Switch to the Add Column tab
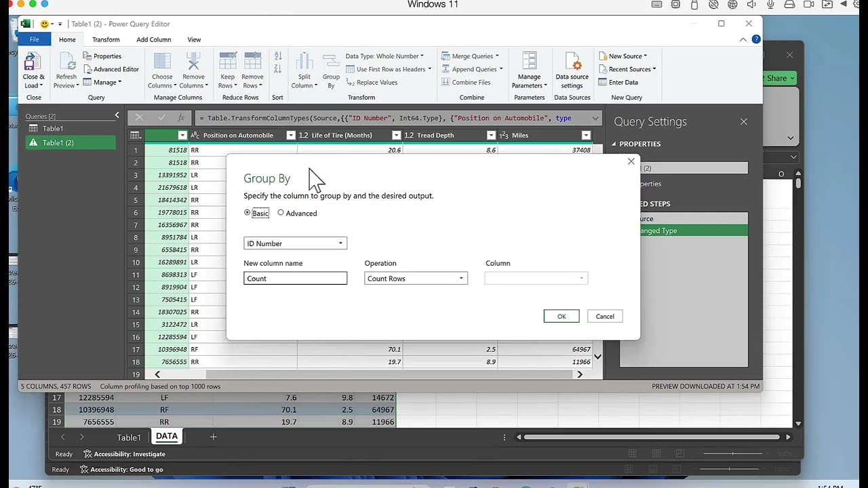Image resolution: width=868 pixels, height=488 pixels. (154, 39)
